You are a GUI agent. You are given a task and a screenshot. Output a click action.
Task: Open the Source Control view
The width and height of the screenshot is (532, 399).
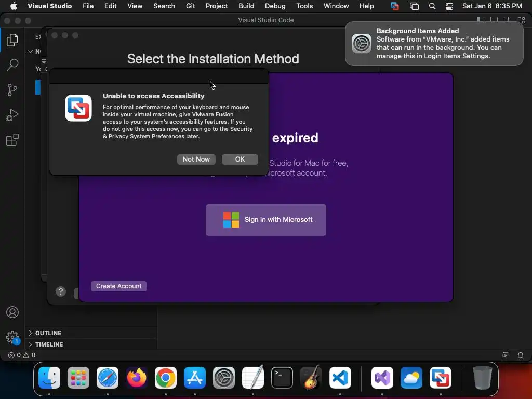point(12,90)
